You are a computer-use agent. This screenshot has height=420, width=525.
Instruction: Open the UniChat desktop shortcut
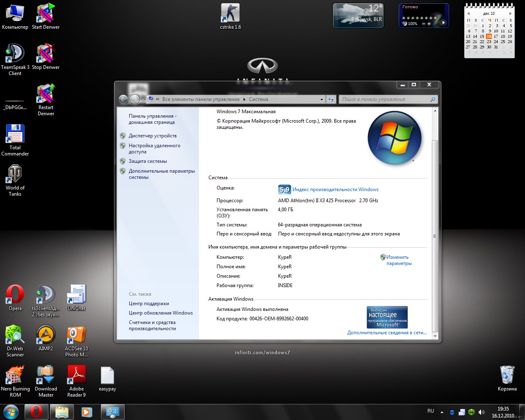pos(76,298)
